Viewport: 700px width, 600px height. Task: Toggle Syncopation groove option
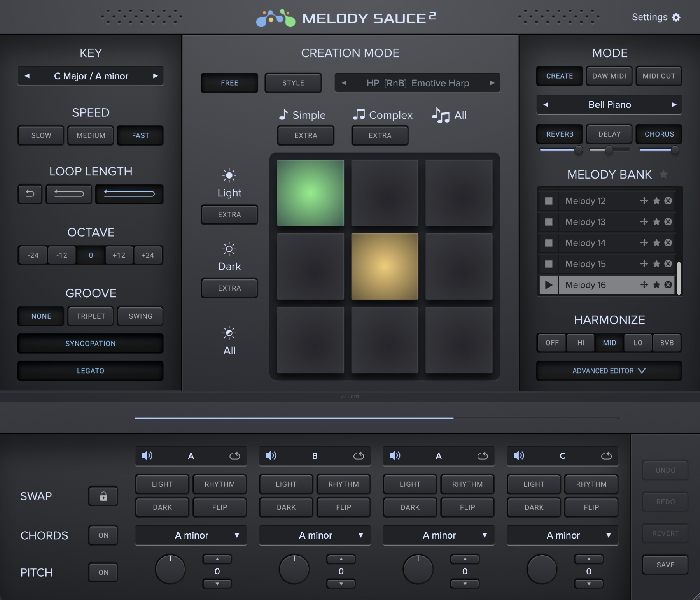(x=91, y=344)
